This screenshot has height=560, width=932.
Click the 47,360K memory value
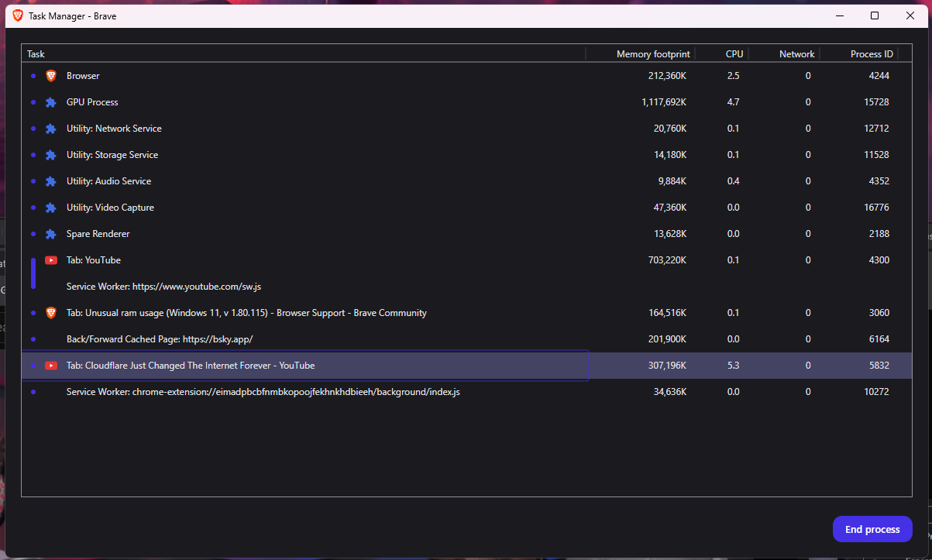click(670, 208)
